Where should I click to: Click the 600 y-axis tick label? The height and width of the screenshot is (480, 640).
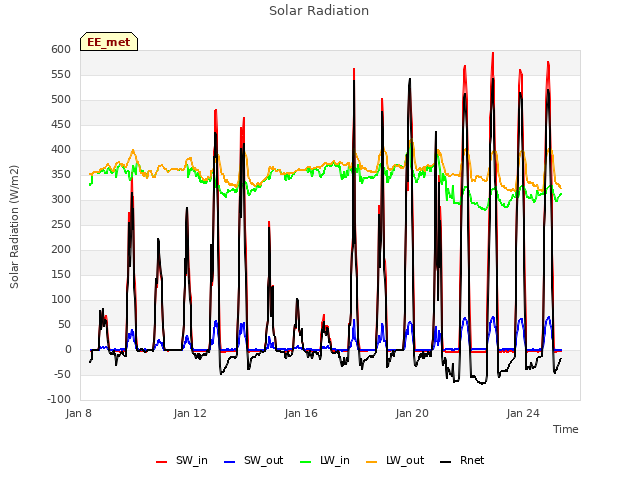61,50
